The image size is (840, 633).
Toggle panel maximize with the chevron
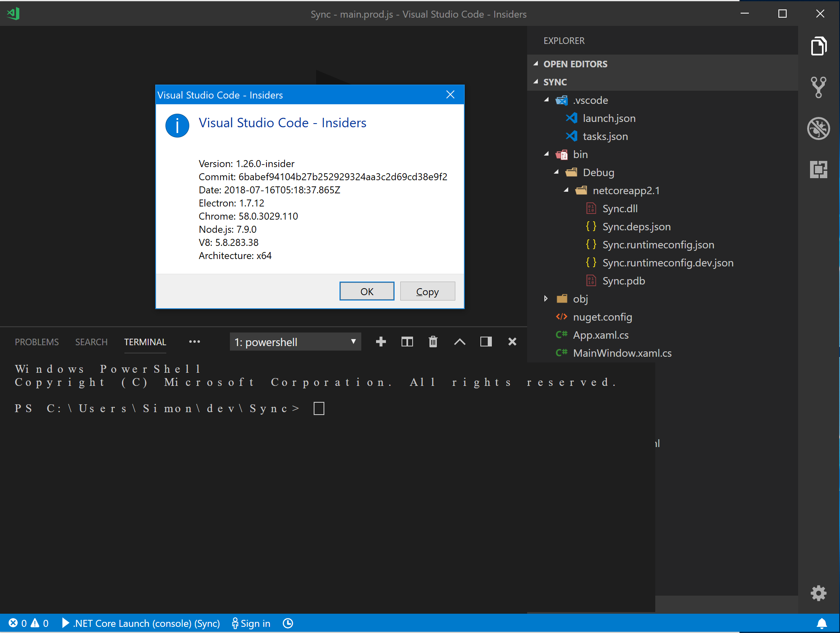(459, 341)
